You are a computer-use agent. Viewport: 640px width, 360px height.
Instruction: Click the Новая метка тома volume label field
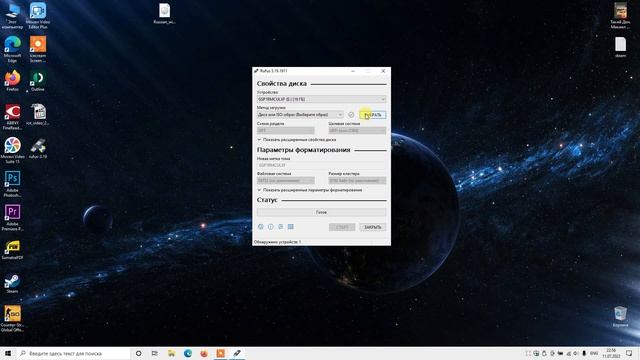[322, 165]
